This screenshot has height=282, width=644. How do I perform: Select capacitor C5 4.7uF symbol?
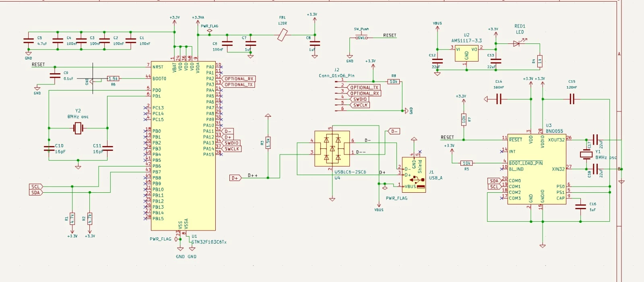click(x=29, y=41)
